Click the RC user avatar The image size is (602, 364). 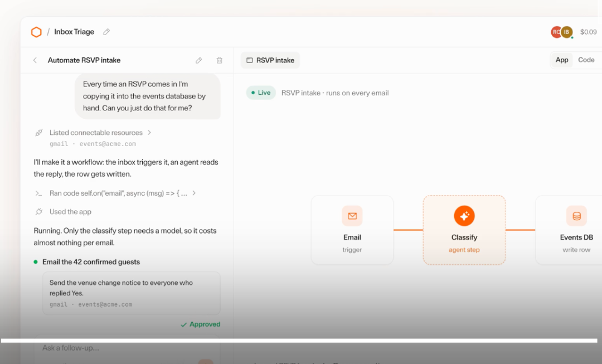tap(556, 32)
